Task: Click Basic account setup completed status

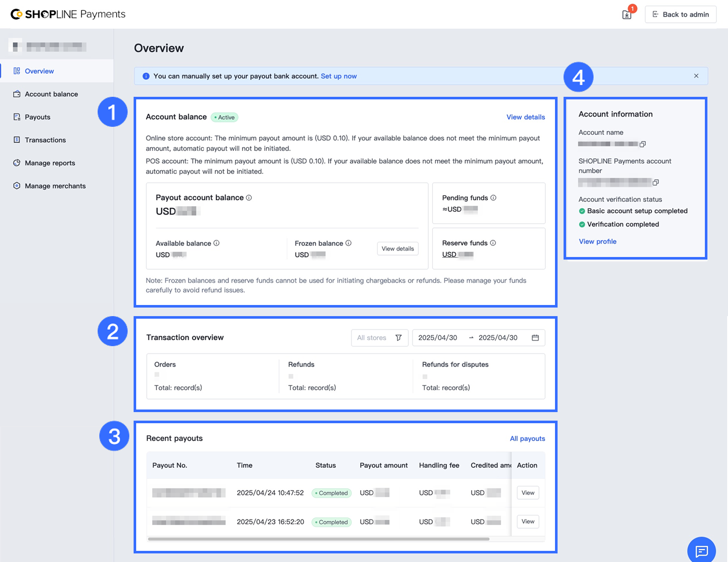Action: pos(637,211)
